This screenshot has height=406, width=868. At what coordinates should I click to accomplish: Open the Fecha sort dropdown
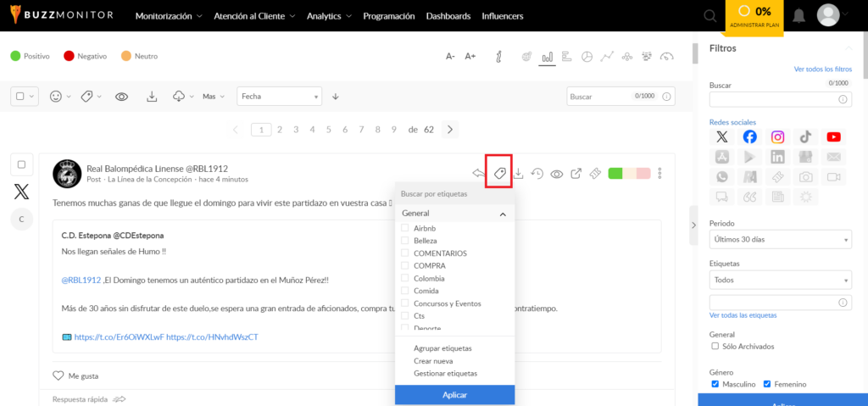279,97
